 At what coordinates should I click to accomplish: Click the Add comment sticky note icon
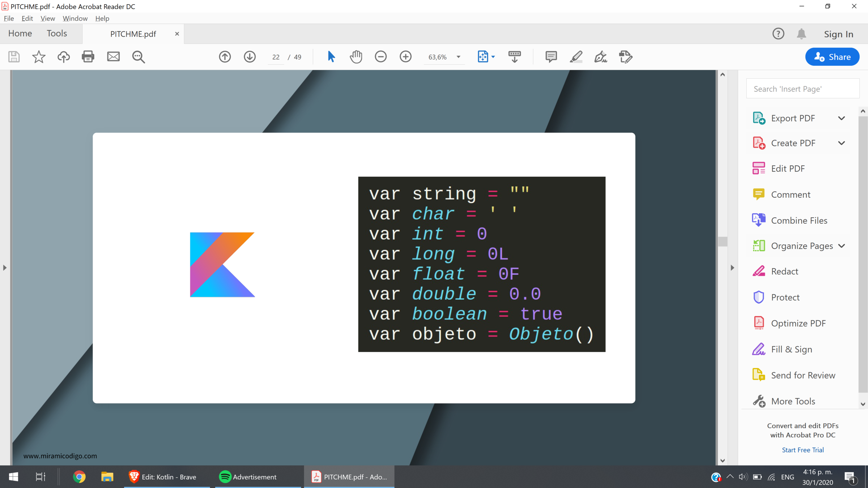[x=551, y=57]
